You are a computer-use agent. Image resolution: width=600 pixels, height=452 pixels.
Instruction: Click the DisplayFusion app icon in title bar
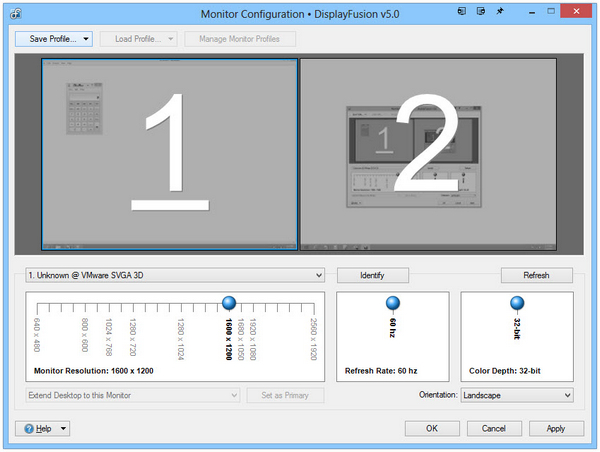[16, 14]
